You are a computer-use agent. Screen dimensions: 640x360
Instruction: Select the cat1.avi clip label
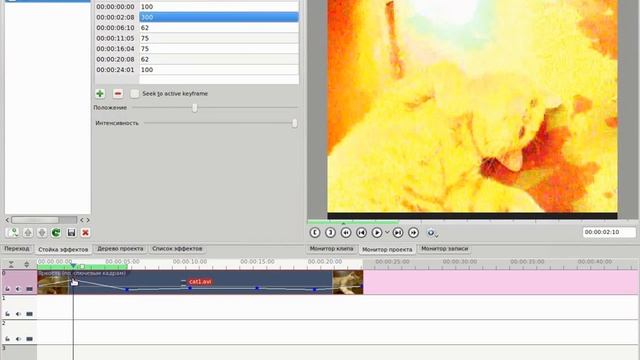tap(200, 282)
